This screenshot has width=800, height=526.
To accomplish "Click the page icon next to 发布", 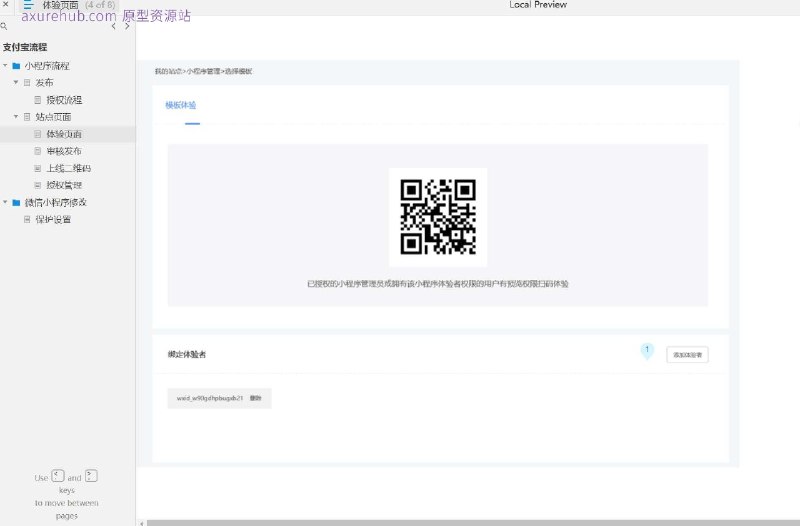I will (27, 83).
